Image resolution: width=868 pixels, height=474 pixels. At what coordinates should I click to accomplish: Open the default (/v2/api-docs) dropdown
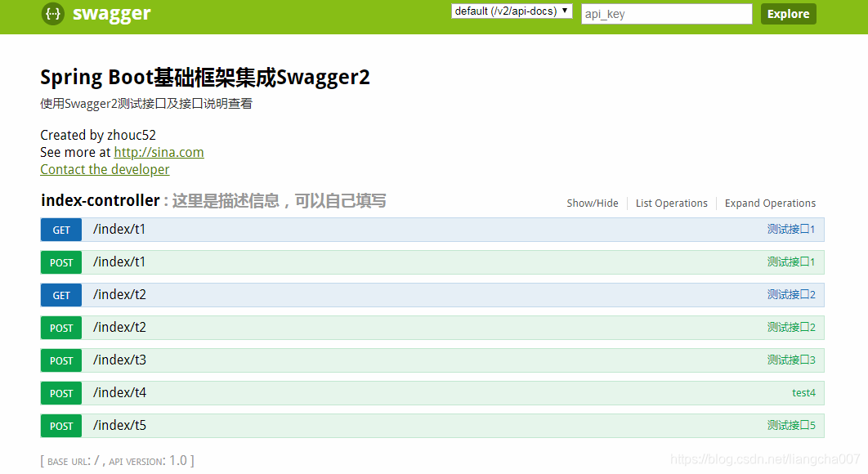(512, 11)
